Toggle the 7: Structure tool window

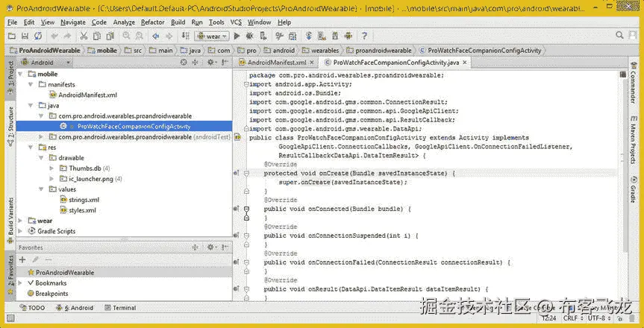point(10,125)
